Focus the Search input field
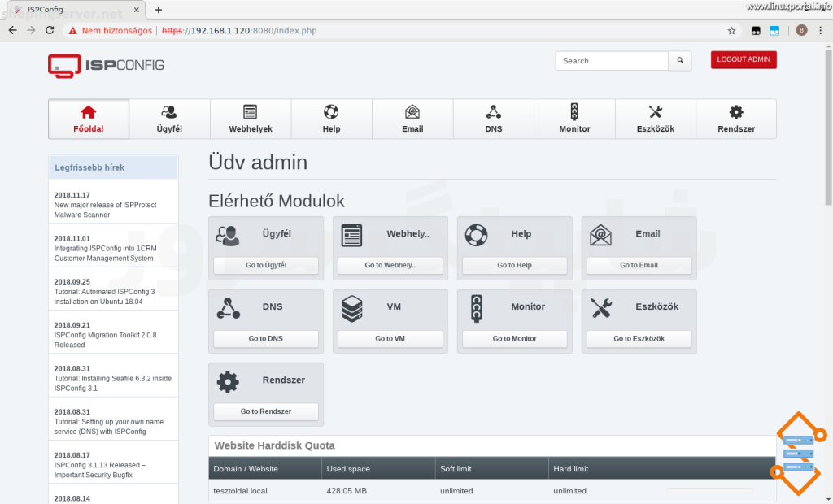The height and width of the screenshot is (504, 833). pos(612,60)
